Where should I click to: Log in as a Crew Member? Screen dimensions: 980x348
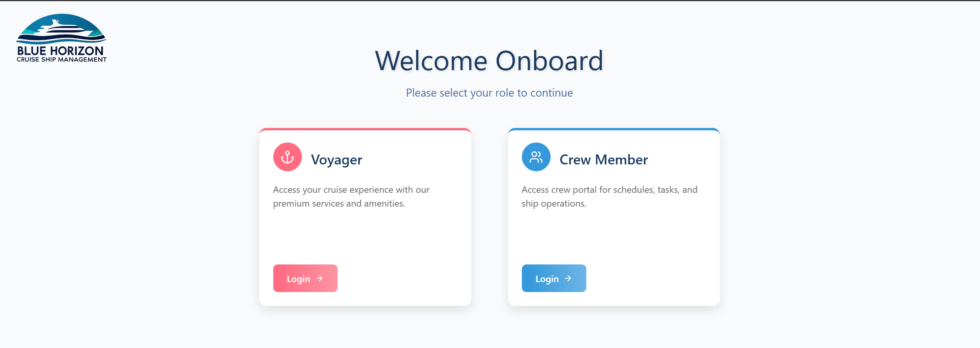(x=554, y=278)
